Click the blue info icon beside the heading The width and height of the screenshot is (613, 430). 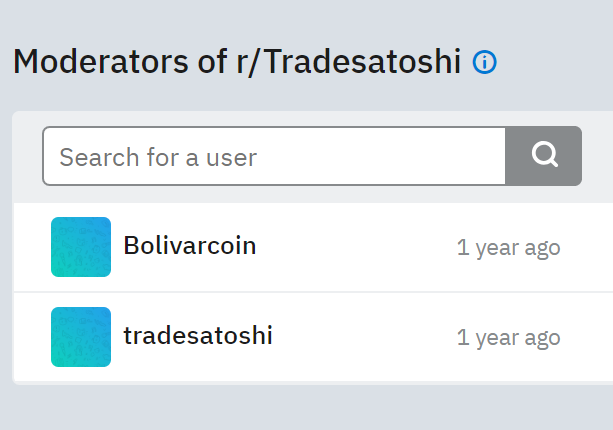point(484,62)
